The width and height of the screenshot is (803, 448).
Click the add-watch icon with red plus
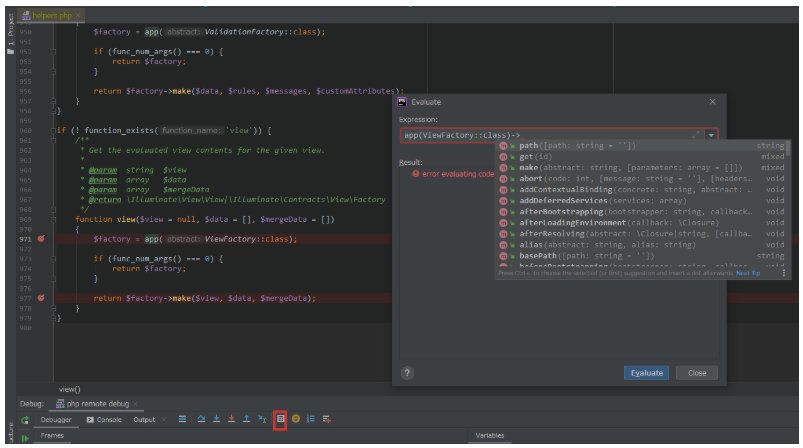(x=326, y=419)
